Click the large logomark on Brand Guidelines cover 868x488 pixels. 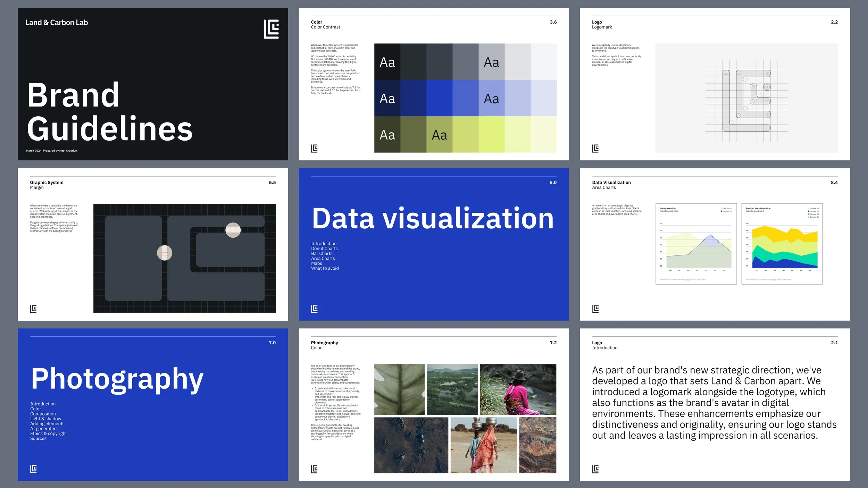271,29
